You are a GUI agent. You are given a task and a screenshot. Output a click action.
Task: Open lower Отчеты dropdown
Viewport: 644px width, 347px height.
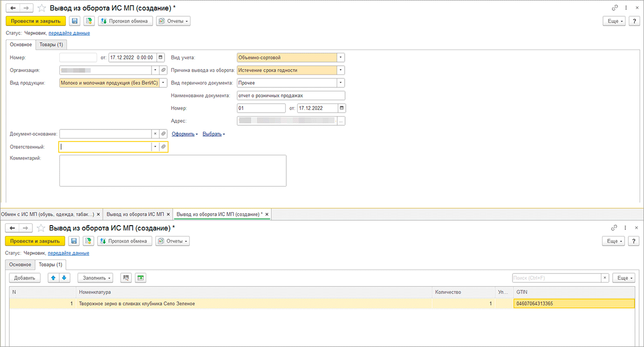point(173,241)
